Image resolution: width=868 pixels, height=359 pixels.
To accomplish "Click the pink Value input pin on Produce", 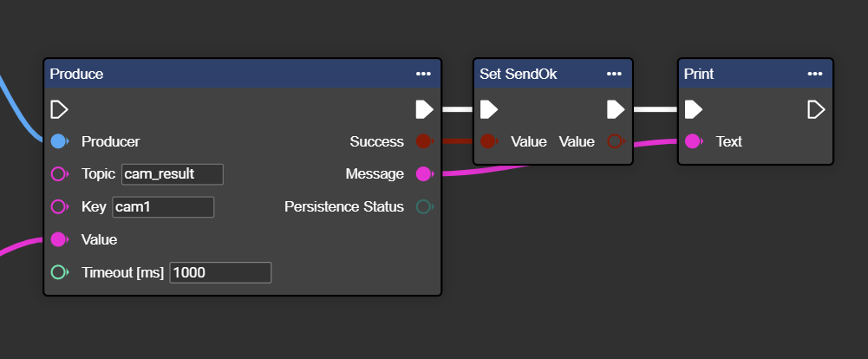I will [59, 239].
